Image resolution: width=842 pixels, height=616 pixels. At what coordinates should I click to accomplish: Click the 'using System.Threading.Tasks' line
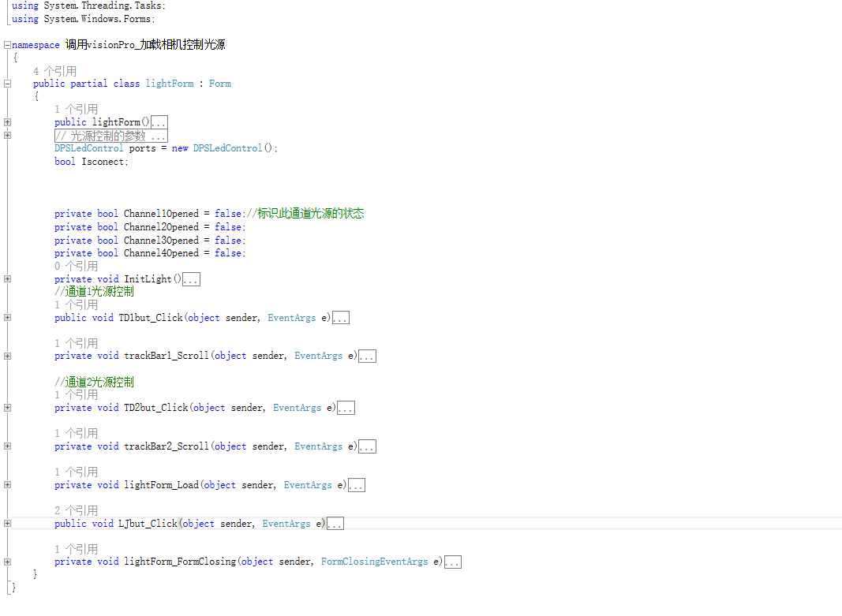pyautogui.click(x=88, y=6)
